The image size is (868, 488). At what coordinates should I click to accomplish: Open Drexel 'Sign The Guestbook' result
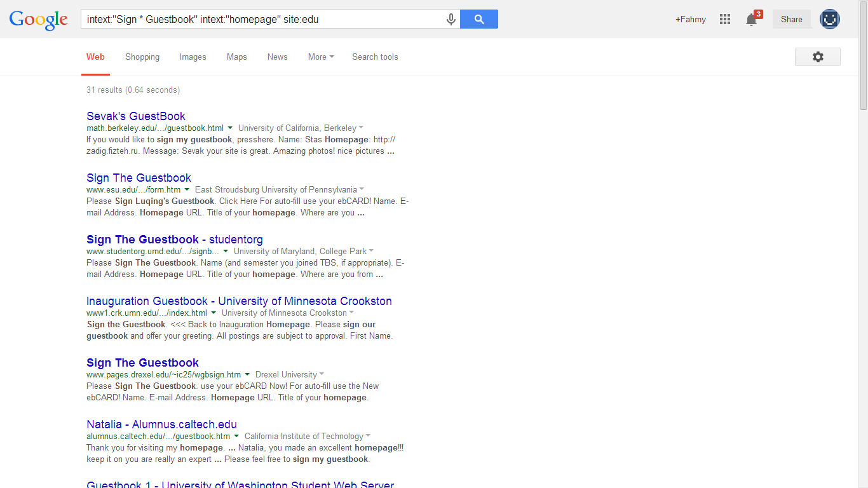pos(142,362)
